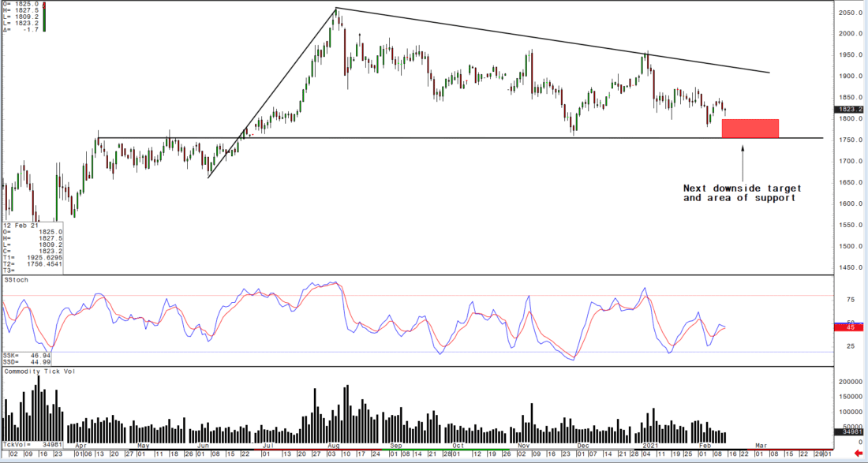Screen dimensions: 868x463
Task: Click the 2000.0 price axis label
Action: (850, 34)
